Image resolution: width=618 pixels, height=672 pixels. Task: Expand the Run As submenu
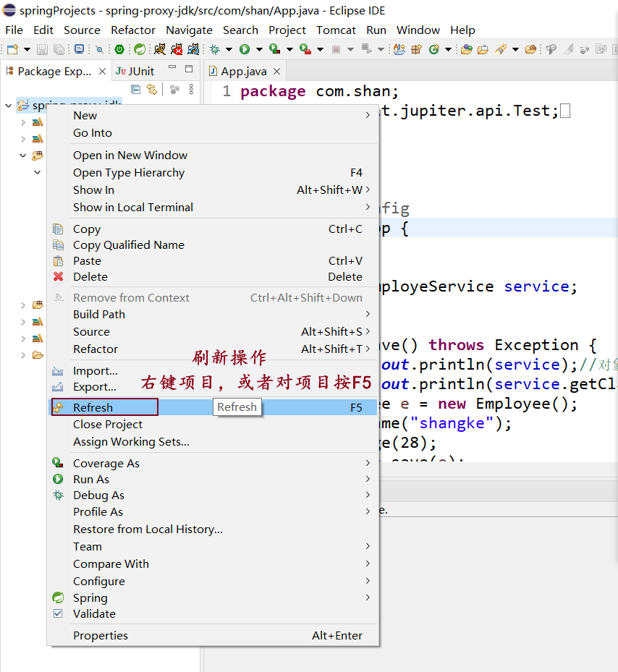click(x=213, y=479)
